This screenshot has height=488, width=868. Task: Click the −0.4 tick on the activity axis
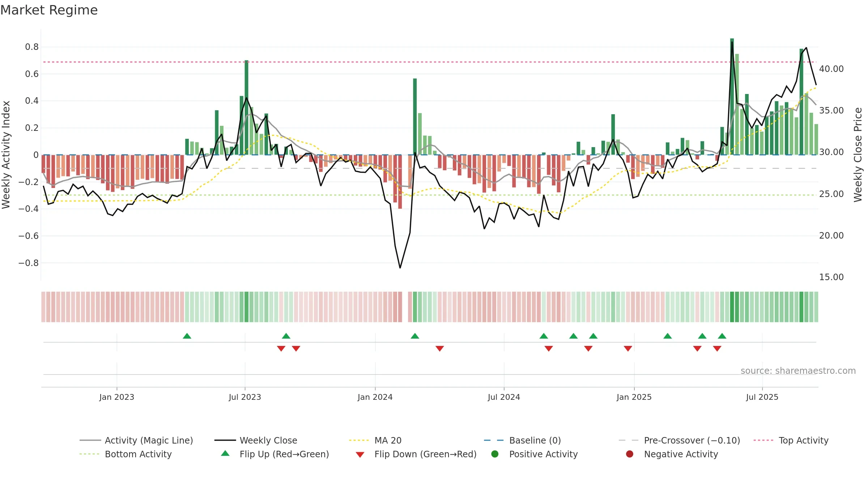click(x=29, y=209)
